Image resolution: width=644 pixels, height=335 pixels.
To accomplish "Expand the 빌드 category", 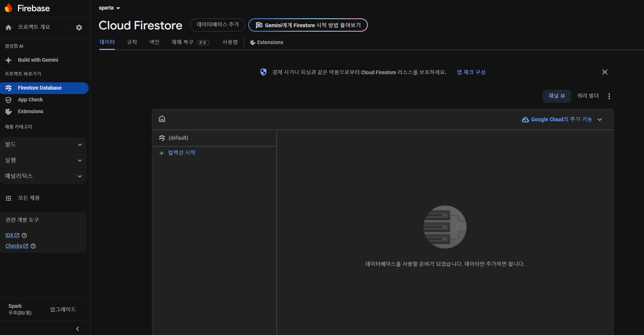I will (x=43, y=145).
